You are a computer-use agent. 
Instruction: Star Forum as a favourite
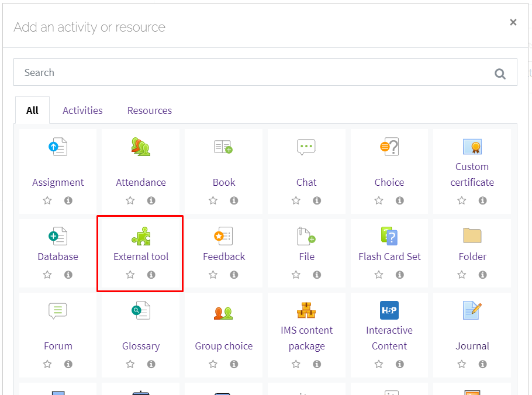(47, 364)
